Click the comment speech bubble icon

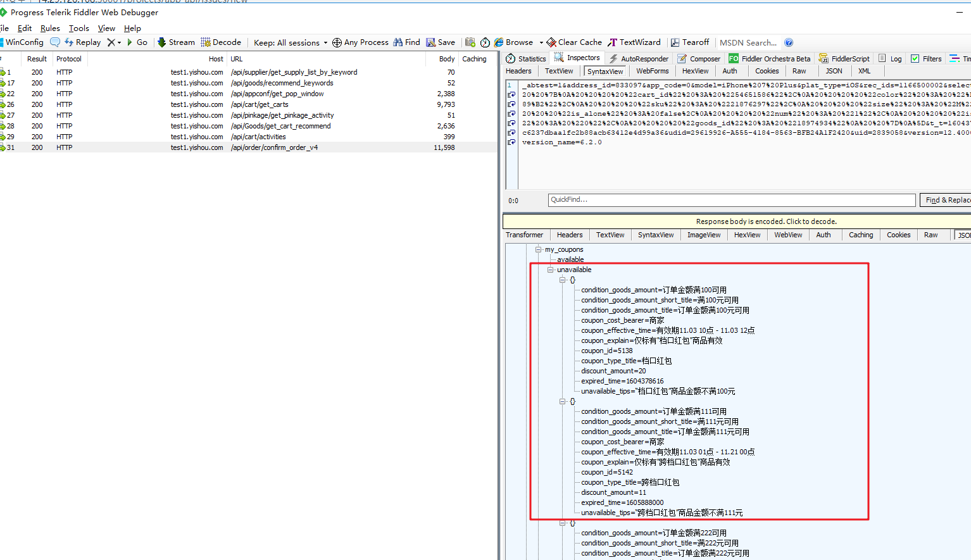pos(55,42)
